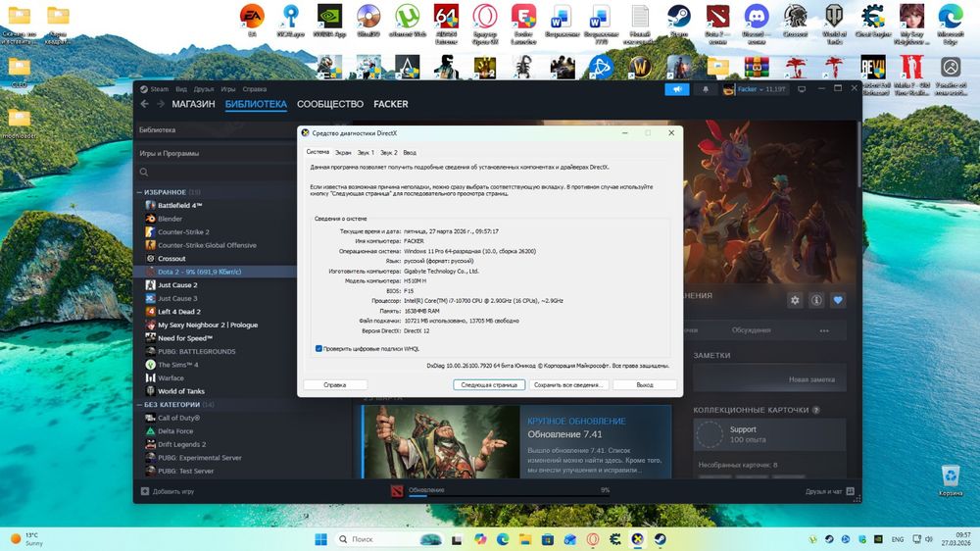
Task: Open the Recycle Bin on desktop
Action: (x=950, y=480)
